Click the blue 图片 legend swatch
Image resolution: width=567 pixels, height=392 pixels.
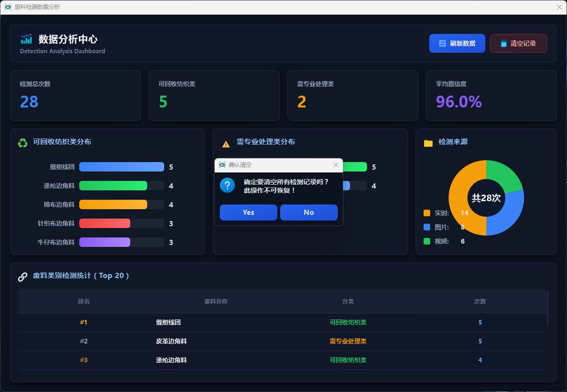427,227
